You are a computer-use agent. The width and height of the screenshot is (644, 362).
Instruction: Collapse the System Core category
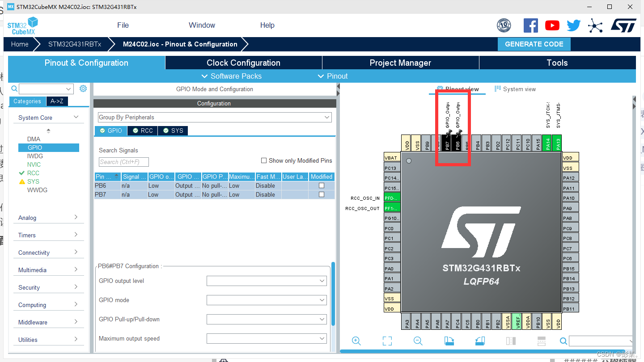(49, 117)
